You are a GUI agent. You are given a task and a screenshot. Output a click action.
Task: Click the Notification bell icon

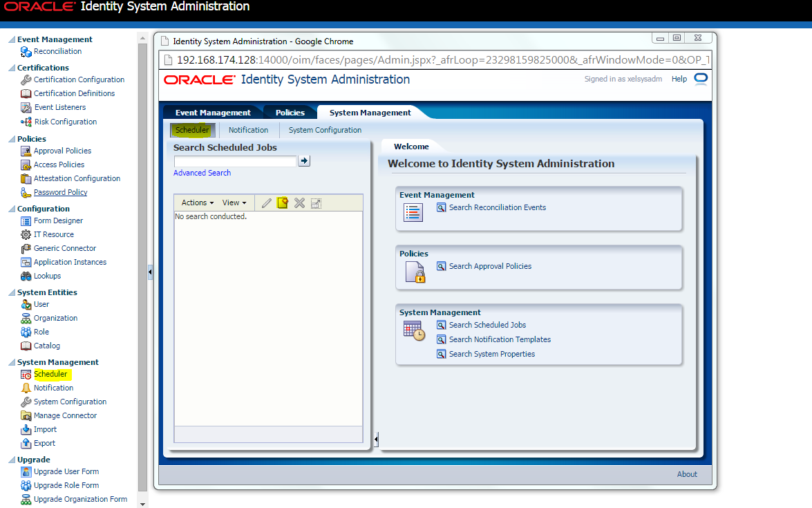(26, 388)
